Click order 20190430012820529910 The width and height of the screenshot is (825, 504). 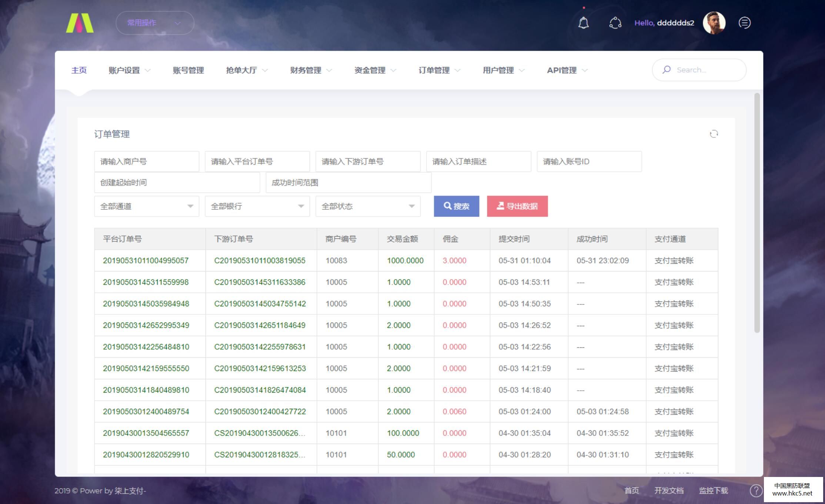coord(146,455)
